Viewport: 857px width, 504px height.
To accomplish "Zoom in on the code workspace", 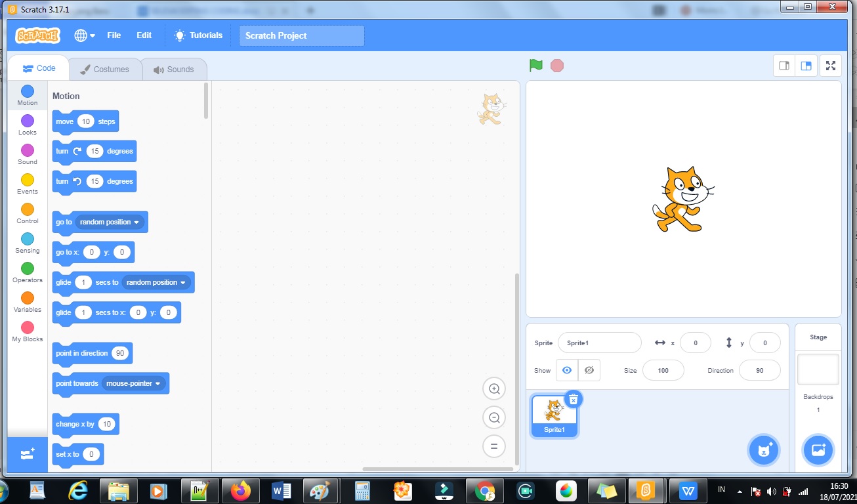I will [494, 388].
